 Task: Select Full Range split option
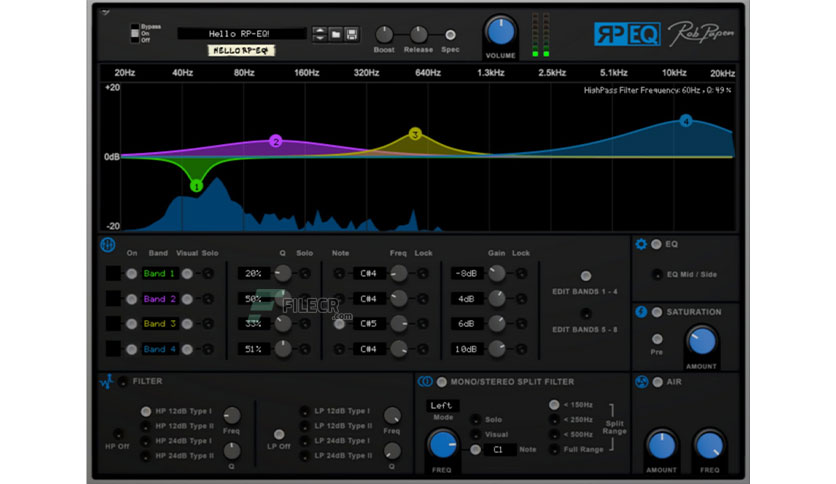554,449
